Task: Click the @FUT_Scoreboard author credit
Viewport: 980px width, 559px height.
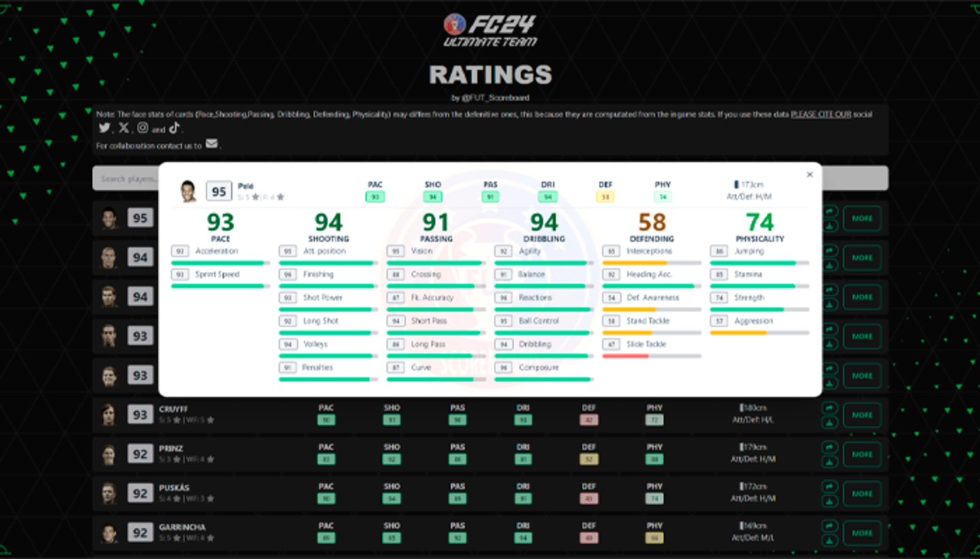Action: pyautogui.click(x=495, y=97)
